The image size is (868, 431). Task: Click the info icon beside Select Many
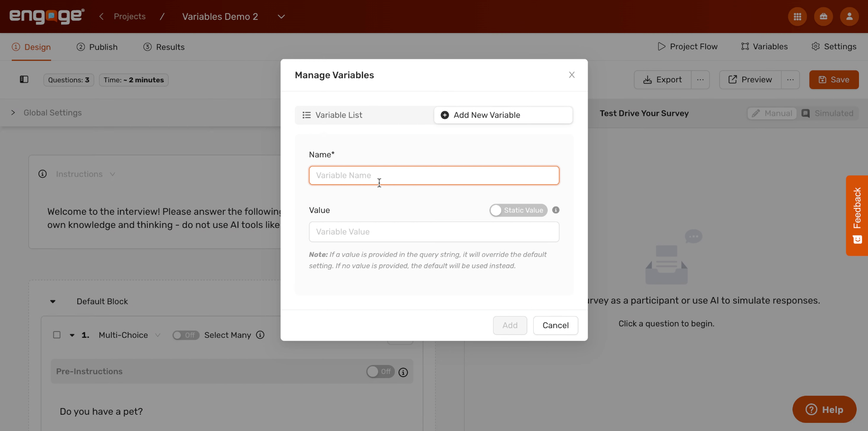(x=260, y=335)
